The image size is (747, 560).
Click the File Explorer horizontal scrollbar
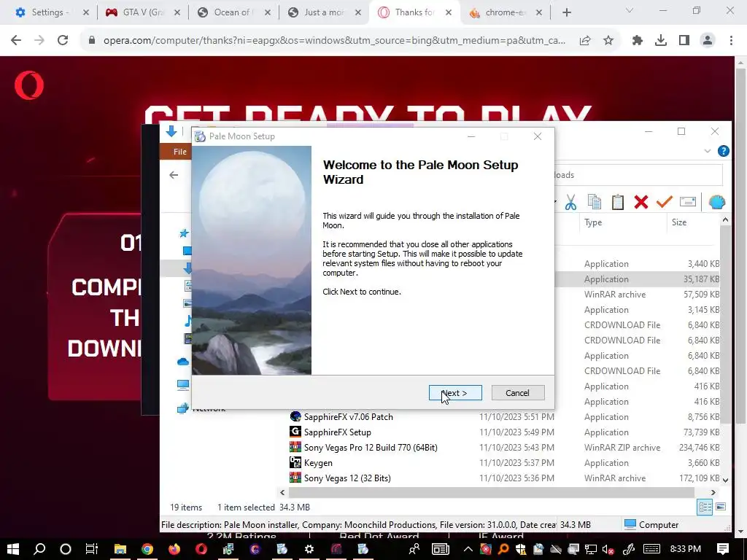[x=491, y=492]
